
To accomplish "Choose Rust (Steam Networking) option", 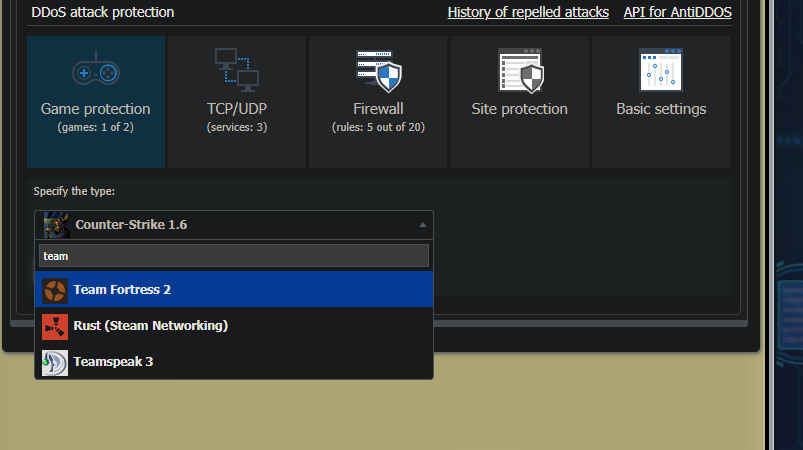I will click(234, 326).
